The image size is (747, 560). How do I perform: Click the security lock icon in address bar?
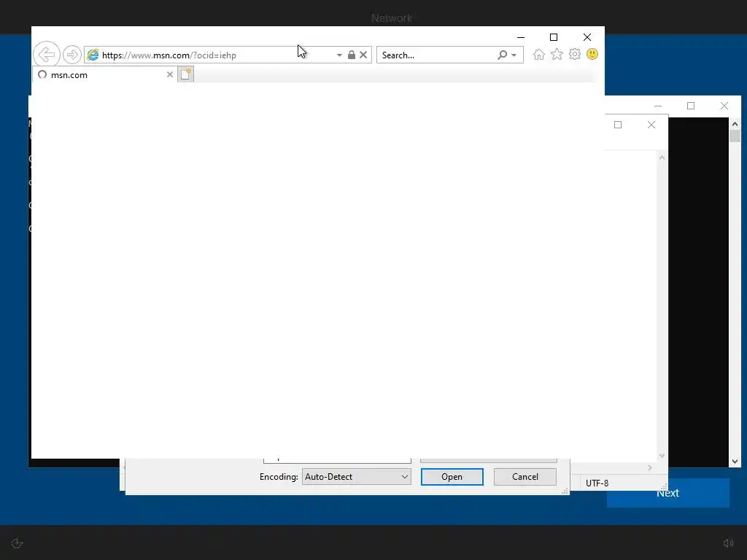[352, 55]
